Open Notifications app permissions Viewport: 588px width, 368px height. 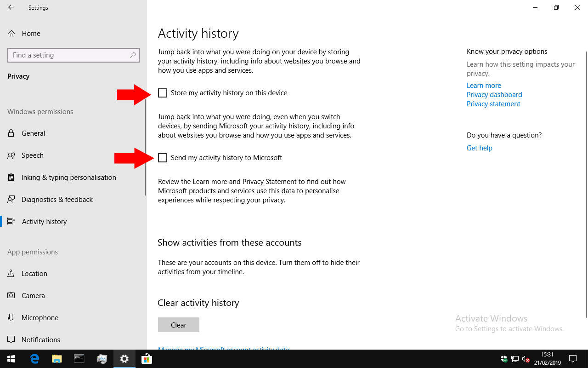click(73, 340)
